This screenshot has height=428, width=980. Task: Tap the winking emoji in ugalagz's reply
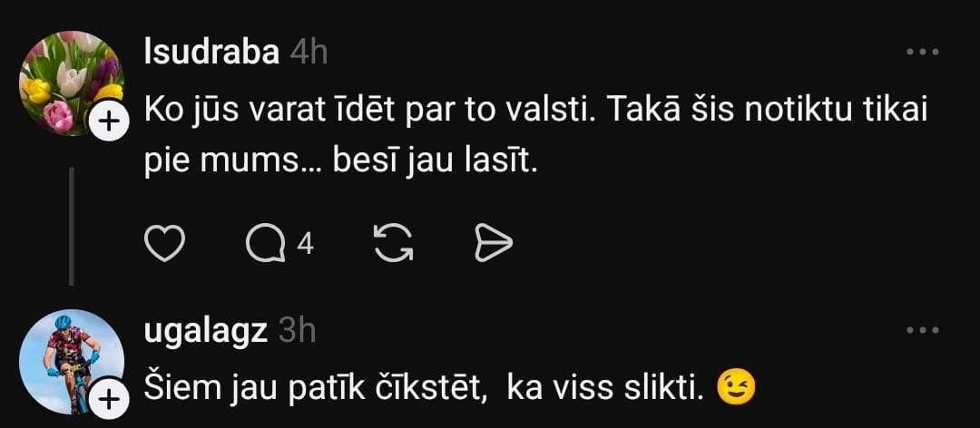(734, 389)
